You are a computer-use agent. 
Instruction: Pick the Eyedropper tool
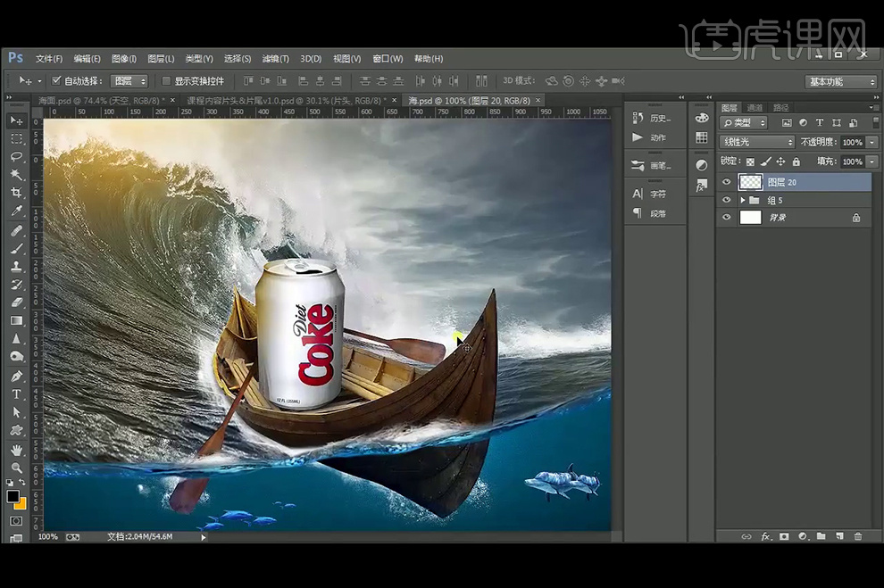[x=16, y=211]
